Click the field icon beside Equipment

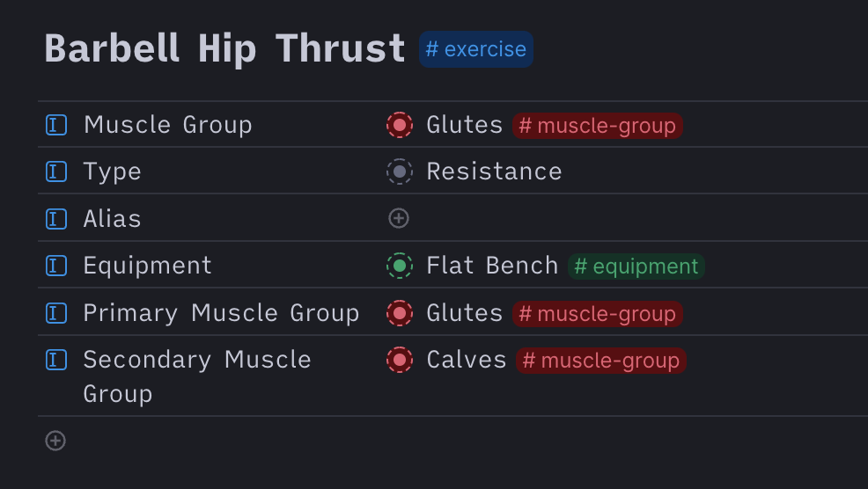[x=56, y=266]
